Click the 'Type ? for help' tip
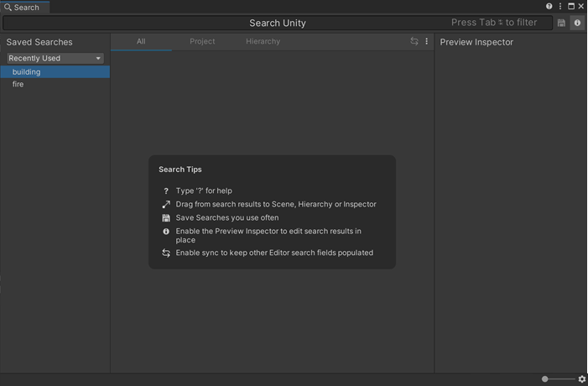This screenshot has width=588, height=386. (204, 191)
